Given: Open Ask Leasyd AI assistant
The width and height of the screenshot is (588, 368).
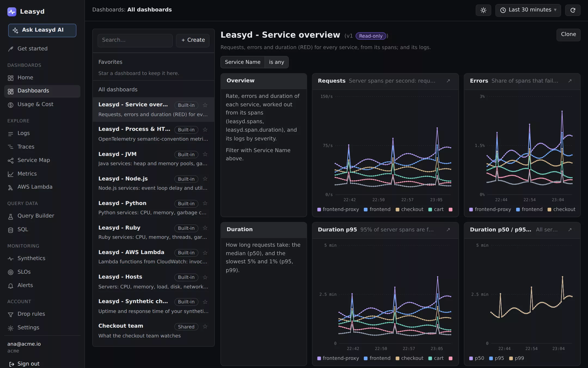Looking at the screenshot, I should coord(42,30).
